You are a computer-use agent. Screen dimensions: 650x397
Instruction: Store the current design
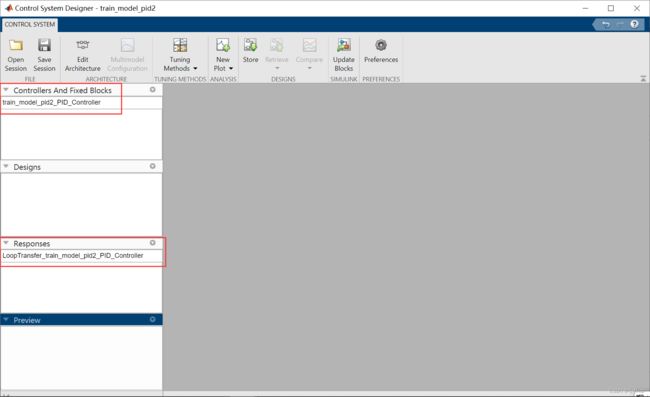250,51
